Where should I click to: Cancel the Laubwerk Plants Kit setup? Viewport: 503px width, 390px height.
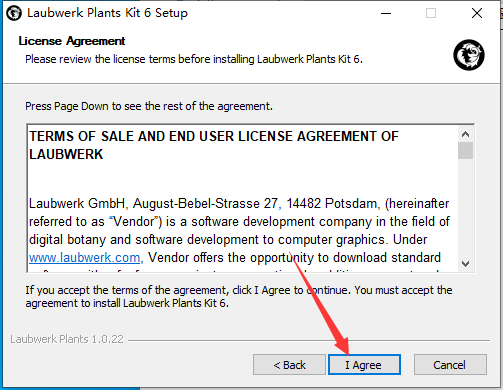click(450, 364)
